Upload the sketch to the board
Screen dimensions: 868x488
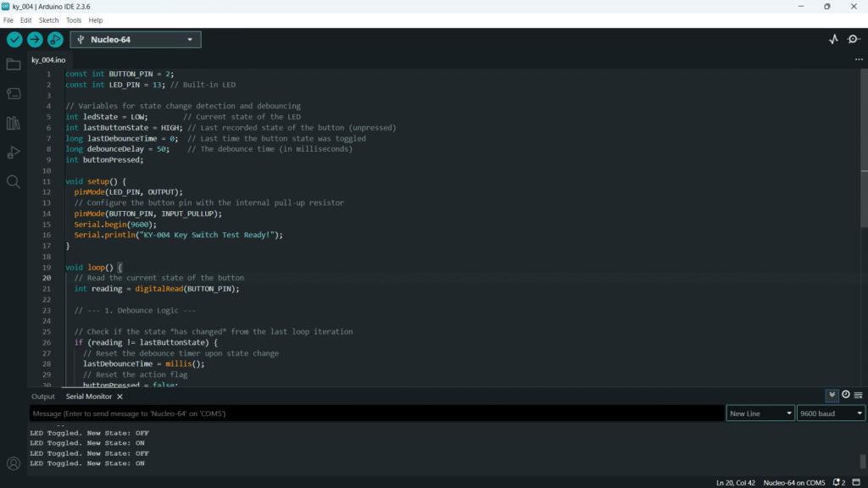pos(35,40)
